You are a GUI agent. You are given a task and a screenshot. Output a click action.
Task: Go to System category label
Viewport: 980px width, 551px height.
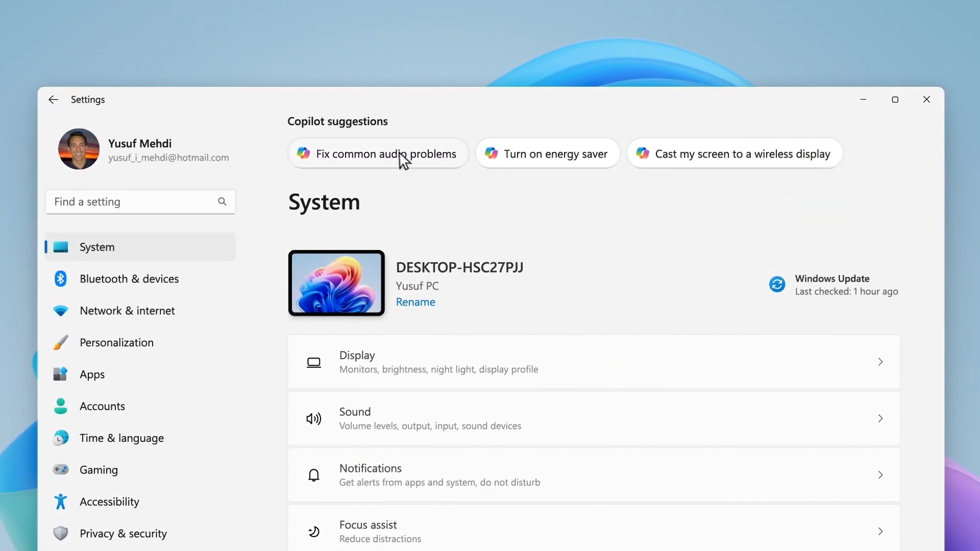(x=97, y=247)
